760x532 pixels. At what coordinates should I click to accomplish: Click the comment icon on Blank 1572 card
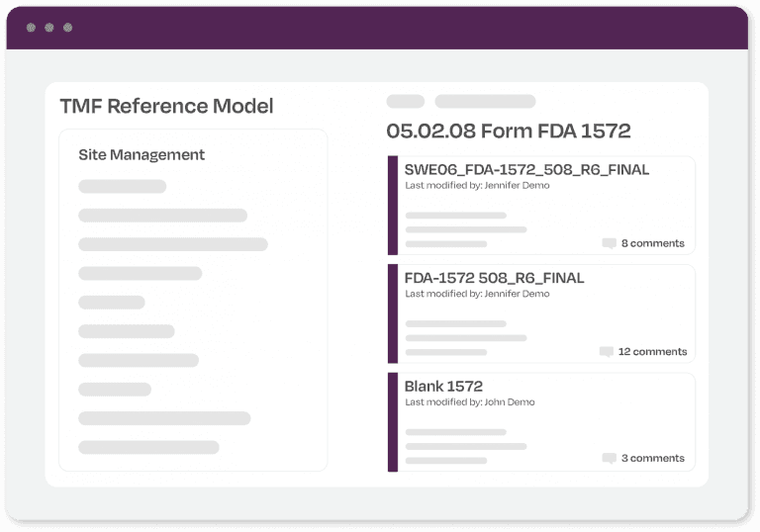[609, 459]
